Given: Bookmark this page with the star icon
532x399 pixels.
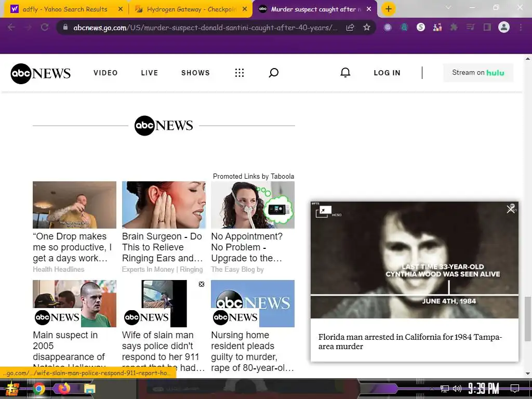Looking at the screenshot, I should 366,27.
